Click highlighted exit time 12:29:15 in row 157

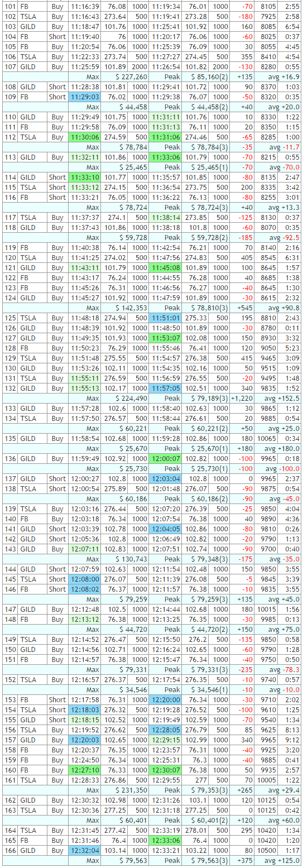point(165,740)
